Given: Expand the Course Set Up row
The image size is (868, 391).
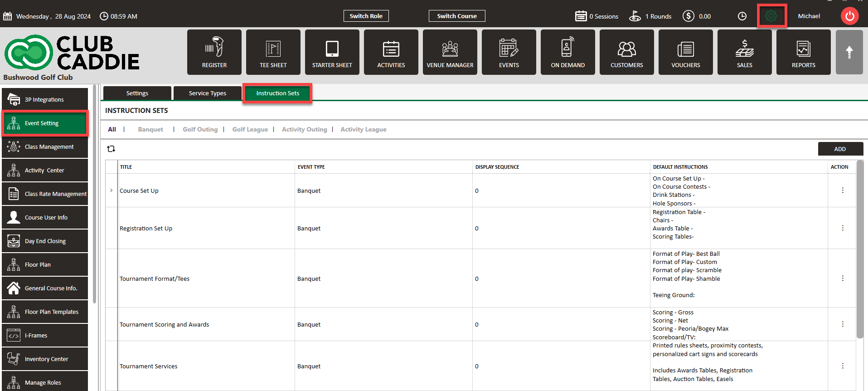Looking at the screenshot, I should click(x=112, y=191).
